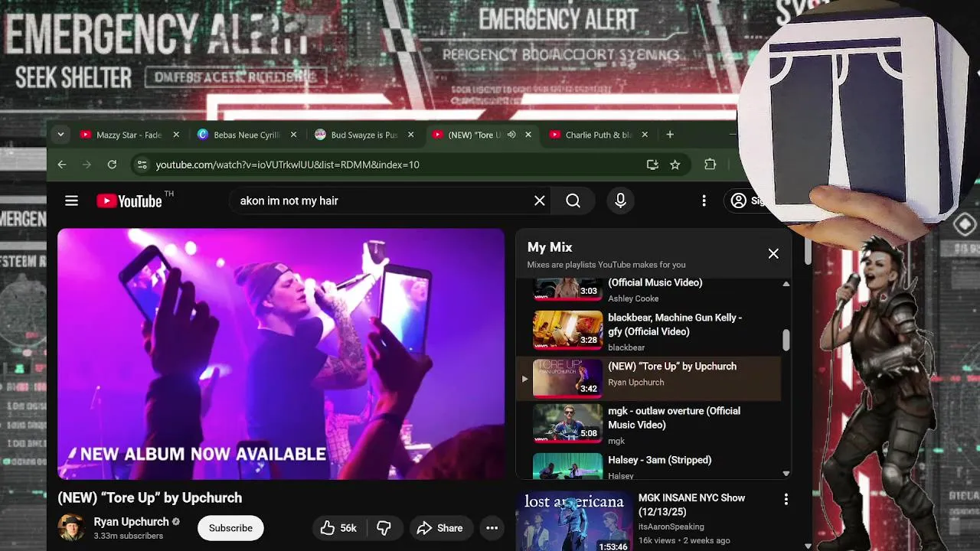Select the currently playing Tore Up entry
Screen dimensions: 980x551
[x=649, y=378]
